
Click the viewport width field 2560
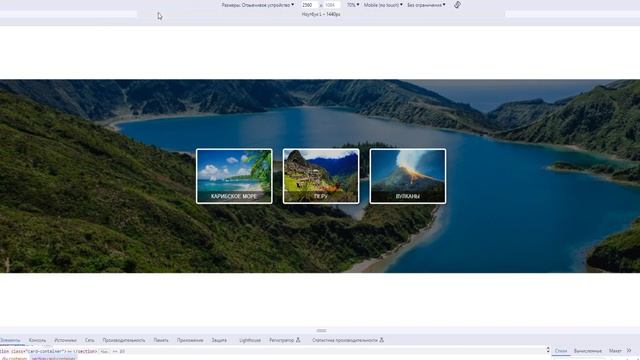pyautogui.click(x=309, y=5)
